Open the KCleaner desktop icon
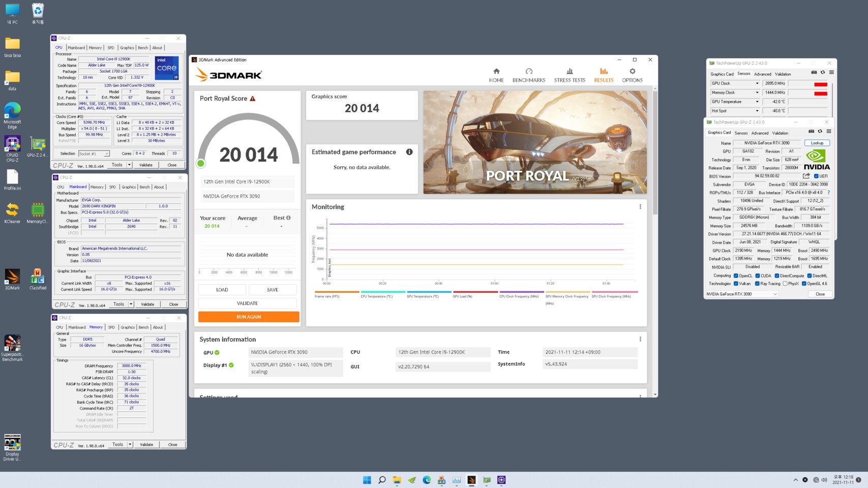Image resolution: width=868 pixels, height=488 pixels. pos(12,213)
